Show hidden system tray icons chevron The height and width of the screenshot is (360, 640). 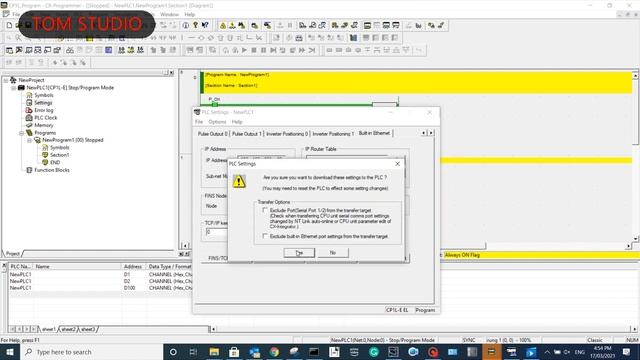[x=547, y=352]
